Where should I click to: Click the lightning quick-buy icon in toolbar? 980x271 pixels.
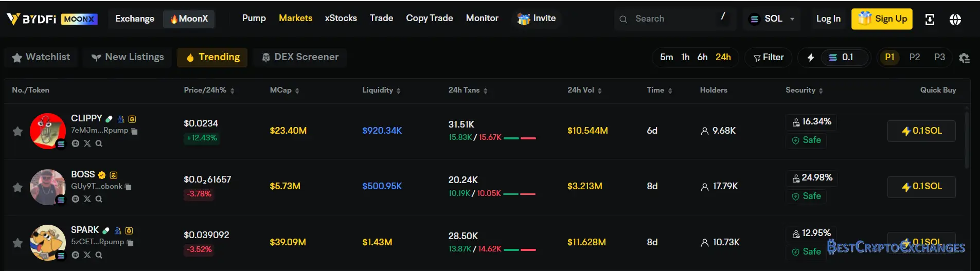tap(811, 58)
